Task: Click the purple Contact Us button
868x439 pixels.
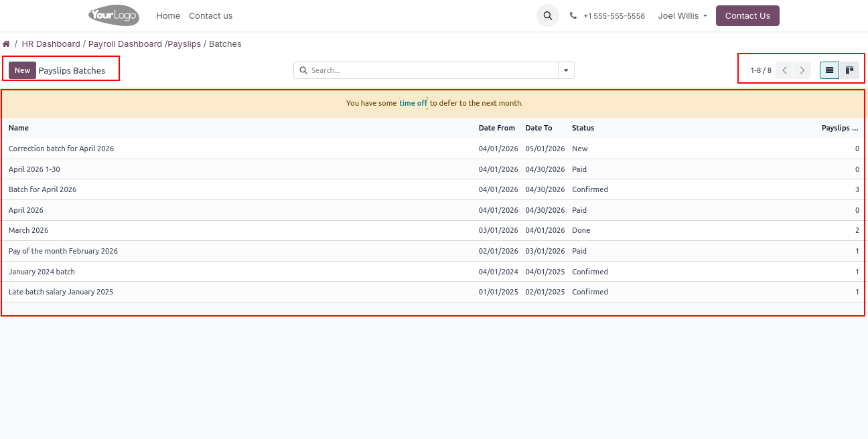Action: pyautogui.click(x=747, y=16)
